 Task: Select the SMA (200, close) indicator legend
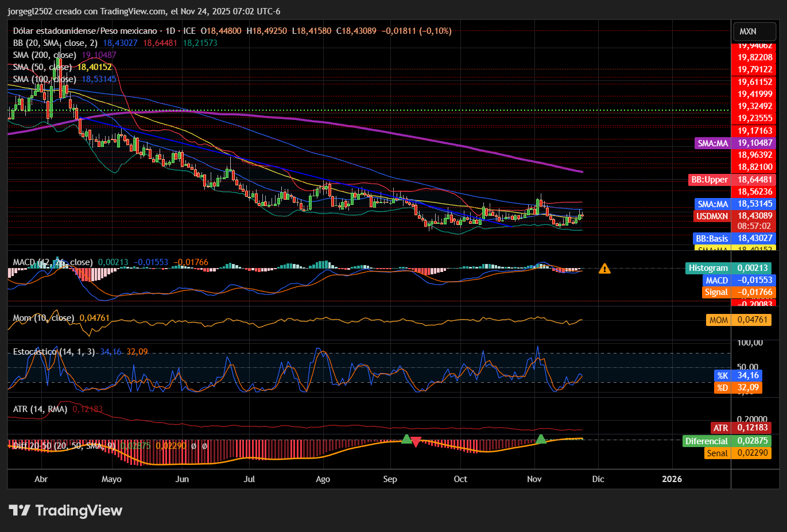point(45,55)
